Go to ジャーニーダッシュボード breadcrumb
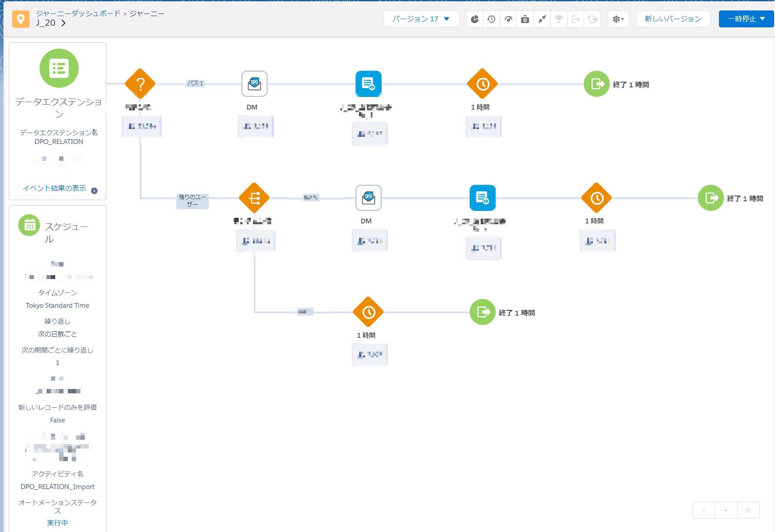The image size is (775, 532). coord(78,13)
